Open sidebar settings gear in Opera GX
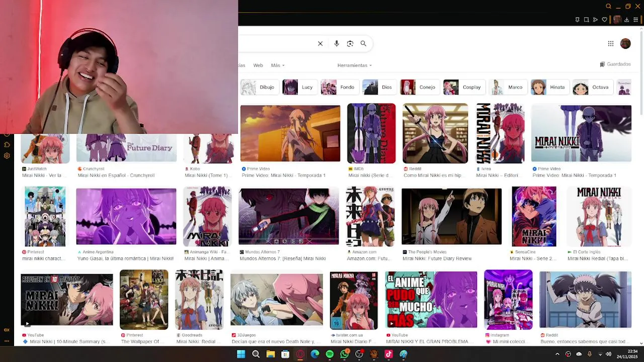This screenshot has width=644, height=362. [x=7, y=156]
